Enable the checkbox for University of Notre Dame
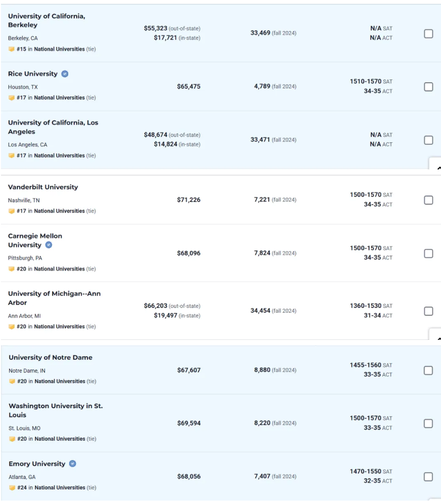 click(x=428, y=370)
